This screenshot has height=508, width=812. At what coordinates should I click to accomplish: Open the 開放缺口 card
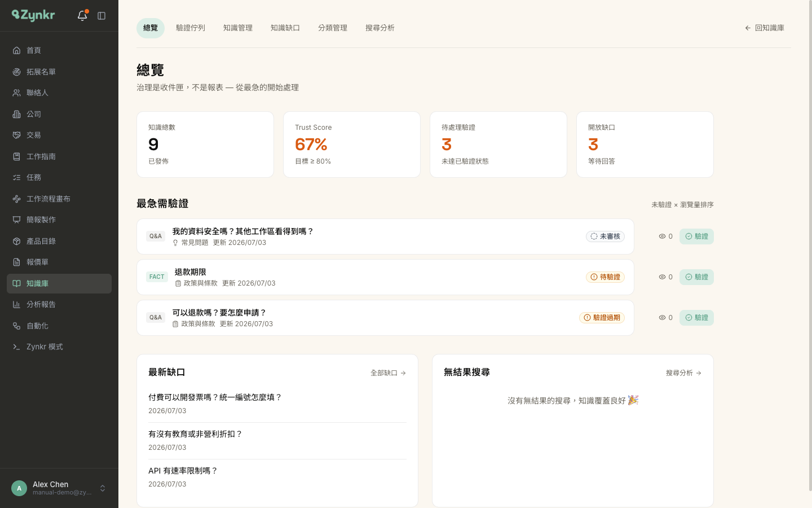(645, 144)
